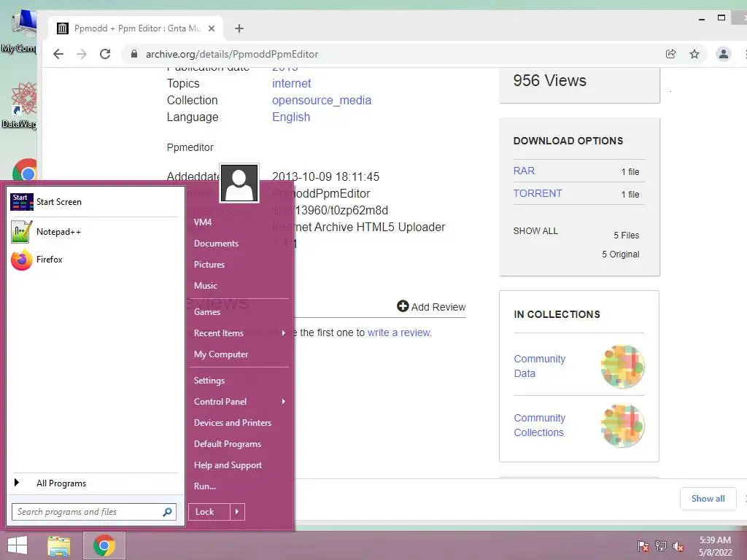The width and height of the screenshot is (747, 560).
Task: Click the Windows Start button
Action: [x=18, y=545]
